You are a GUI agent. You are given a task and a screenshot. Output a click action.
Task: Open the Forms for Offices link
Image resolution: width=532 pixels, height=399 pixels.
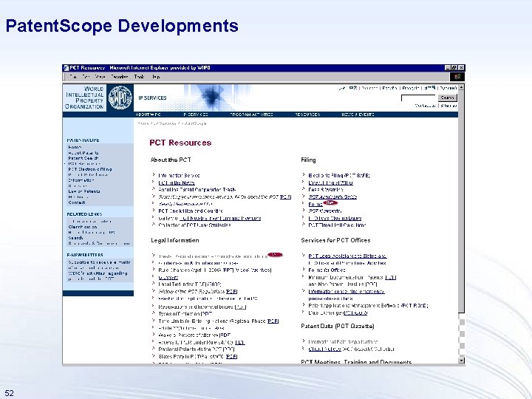point(327,270)
